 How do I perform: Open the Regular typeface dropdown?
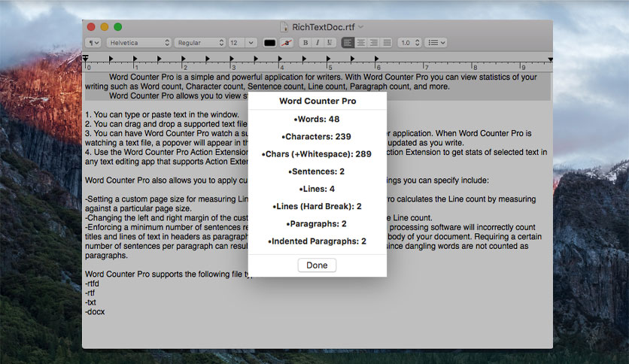point(200,43)
